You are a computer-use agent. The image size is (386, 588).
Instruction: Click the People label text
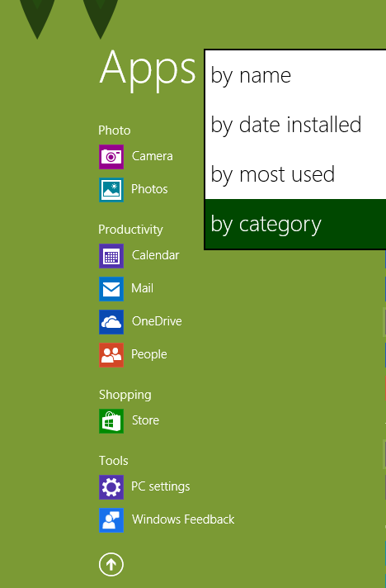coord(149,354)
